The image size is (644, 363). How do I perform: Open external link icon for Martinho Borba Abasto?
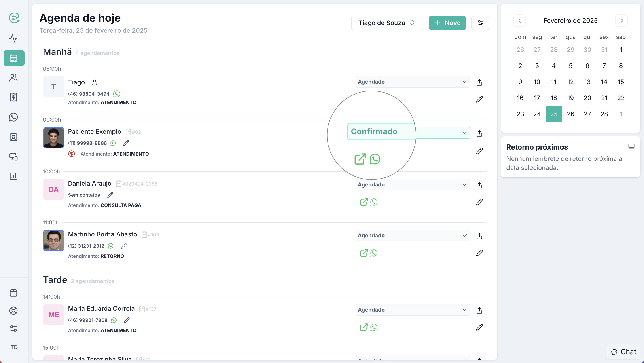(364, 253)
